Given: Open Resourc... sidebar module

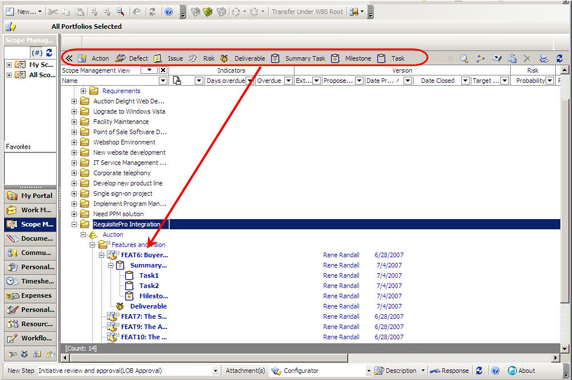Looking at the screenshot, I should [30, 324].
